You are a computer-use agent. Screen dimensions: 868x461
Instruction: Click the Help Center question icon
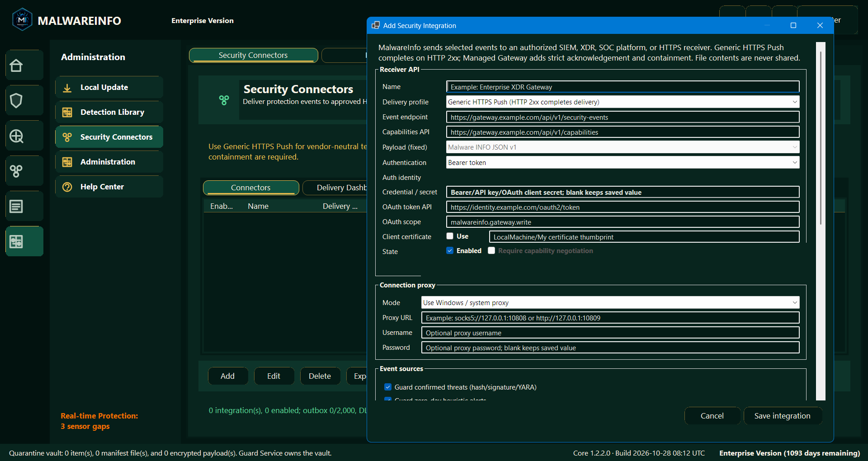coord(67,187)
